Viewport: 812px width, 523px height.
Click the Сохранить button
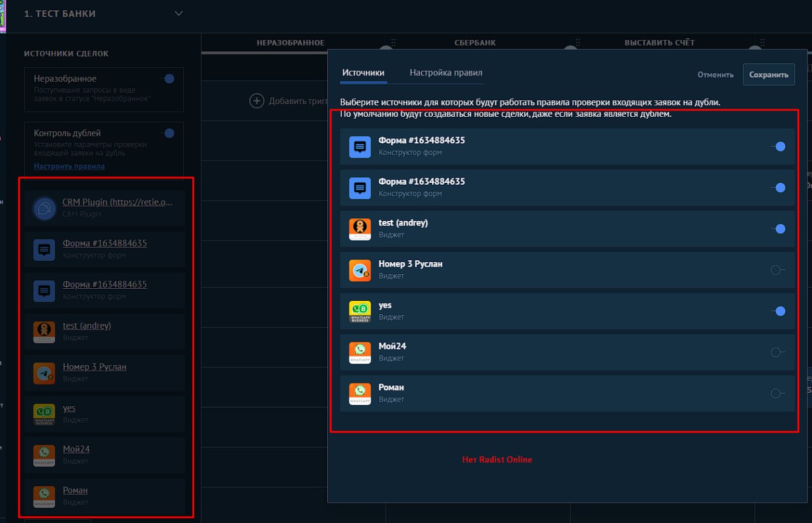point(769,74)
